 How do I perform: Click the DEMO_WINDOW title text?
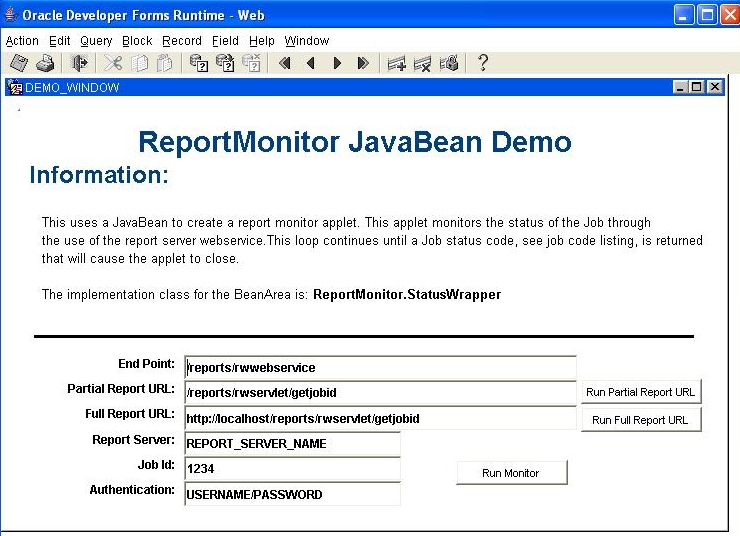coord(72,88)
